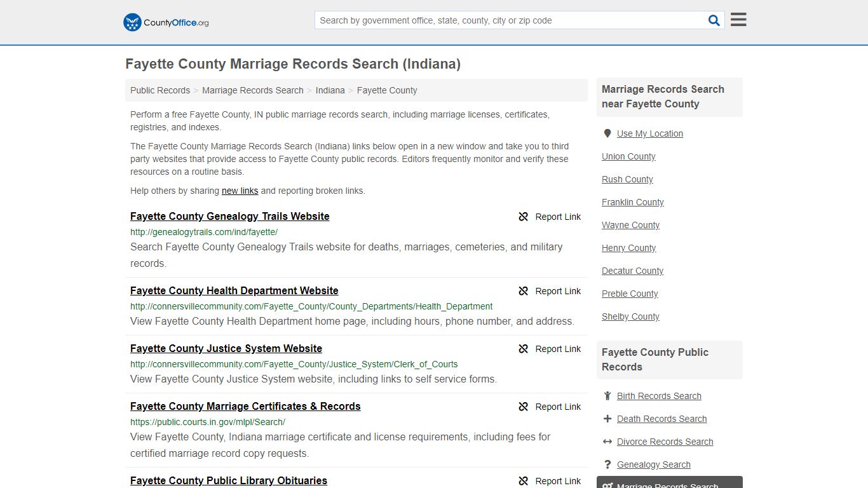Click the search magnifier icon
Image resolution: width=868 pixels, height=488 pixels.
(714, 20)
